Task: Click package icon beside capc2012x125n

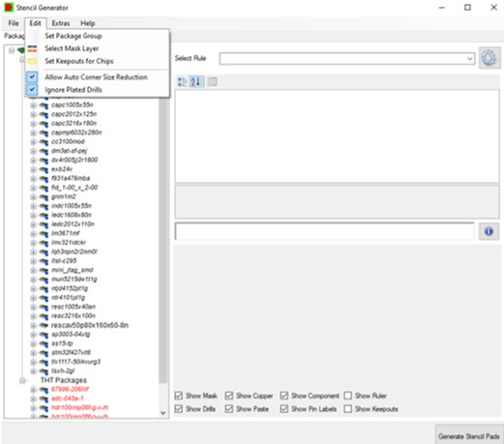Action: 44,114
